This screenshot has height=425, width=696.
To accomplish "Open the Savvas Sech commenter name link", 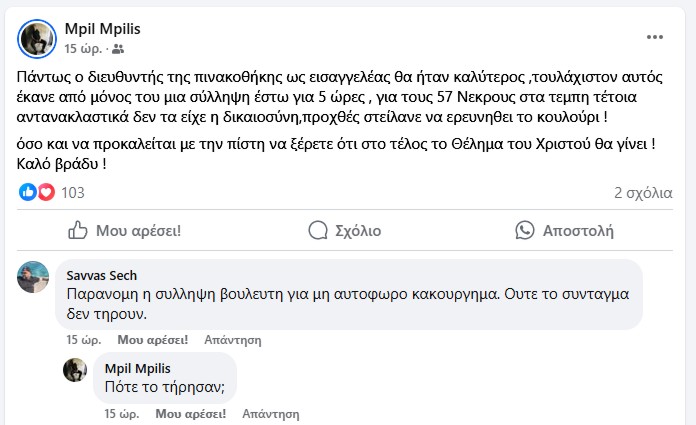I will click(101, 275).
